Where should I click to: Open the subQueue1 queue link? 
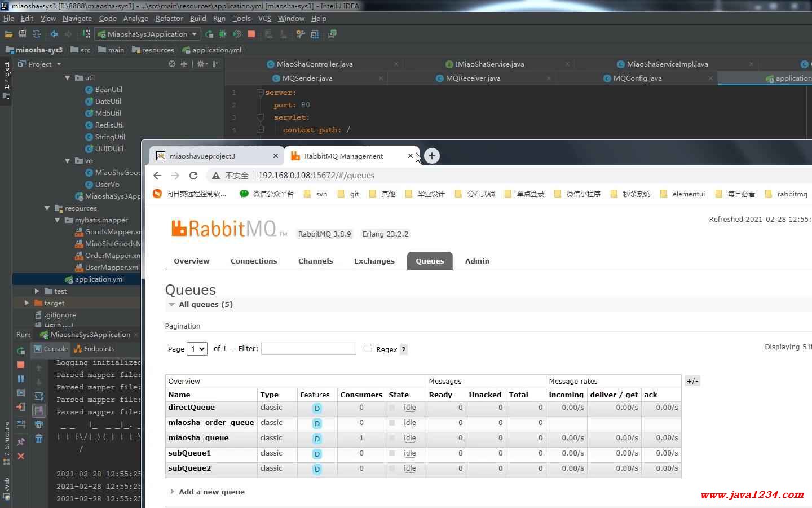pyautogui.click(x=189, y=453)
